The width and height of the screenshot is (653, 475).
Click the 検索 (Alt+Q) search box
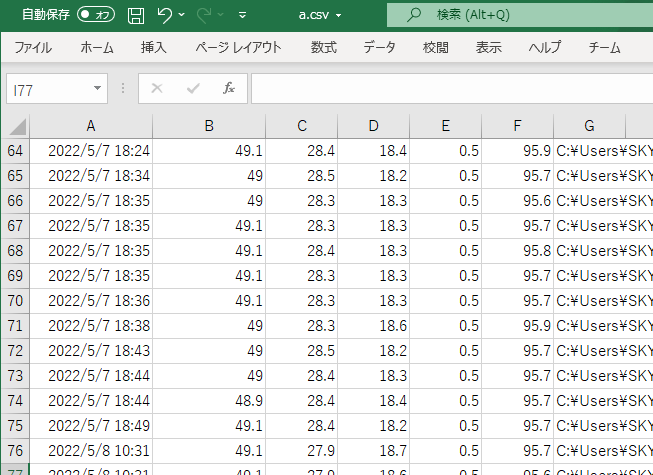(520, 15)
